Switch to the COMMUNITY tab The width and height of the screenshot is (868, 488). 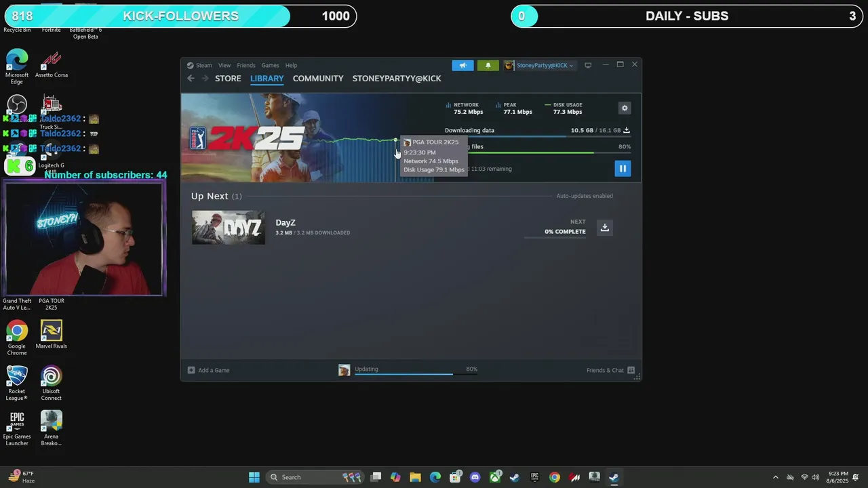click(318, 79)
